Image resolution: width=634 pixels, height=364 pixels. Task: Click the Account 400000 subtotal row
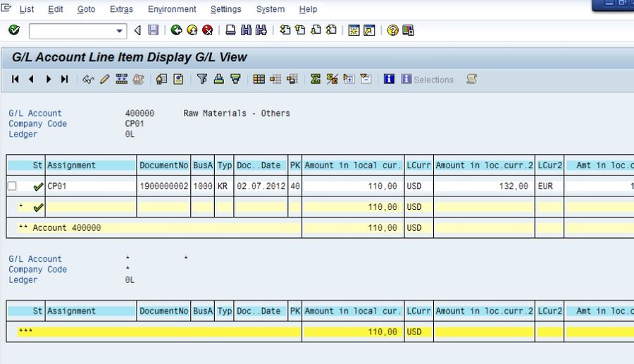point(154,228)
